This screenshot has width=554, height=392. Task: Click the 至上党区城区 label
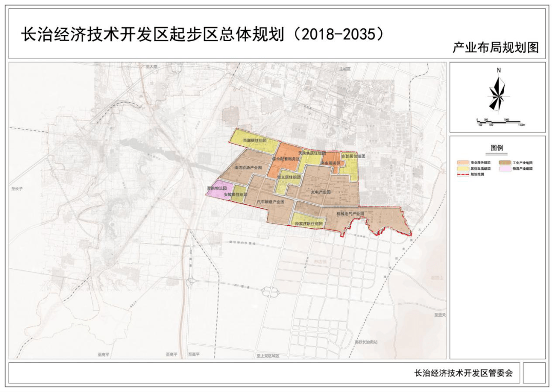(x=268, y=356)
